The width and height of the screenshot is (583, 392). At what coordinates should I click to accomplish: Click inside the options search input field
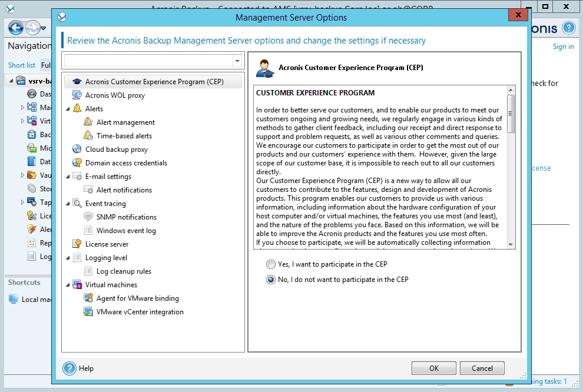pyautogui.click(x=148, y=61)
